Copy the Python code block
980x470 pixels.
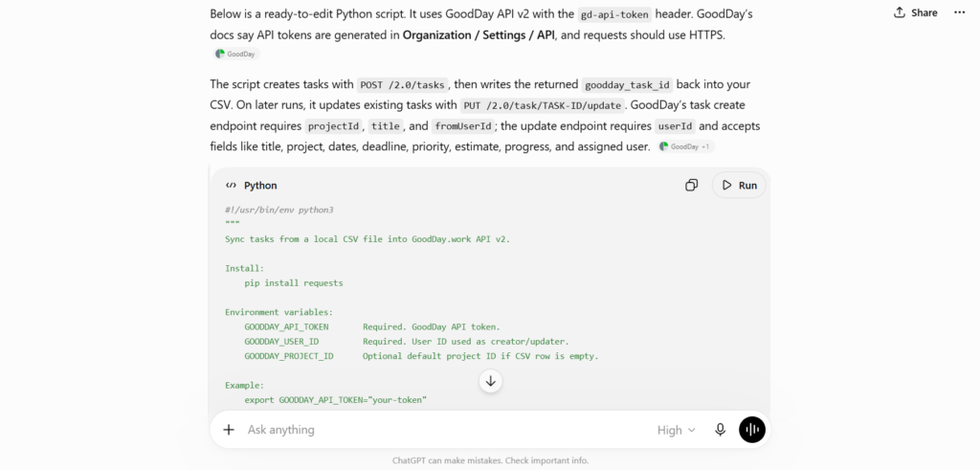point(691,185)
